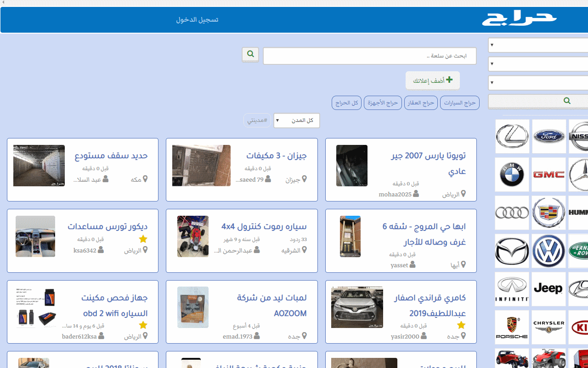588x368 pixels.
Task: Toggle the star on ديكور تورس مساعدات listing
Action: click(143, 239)
